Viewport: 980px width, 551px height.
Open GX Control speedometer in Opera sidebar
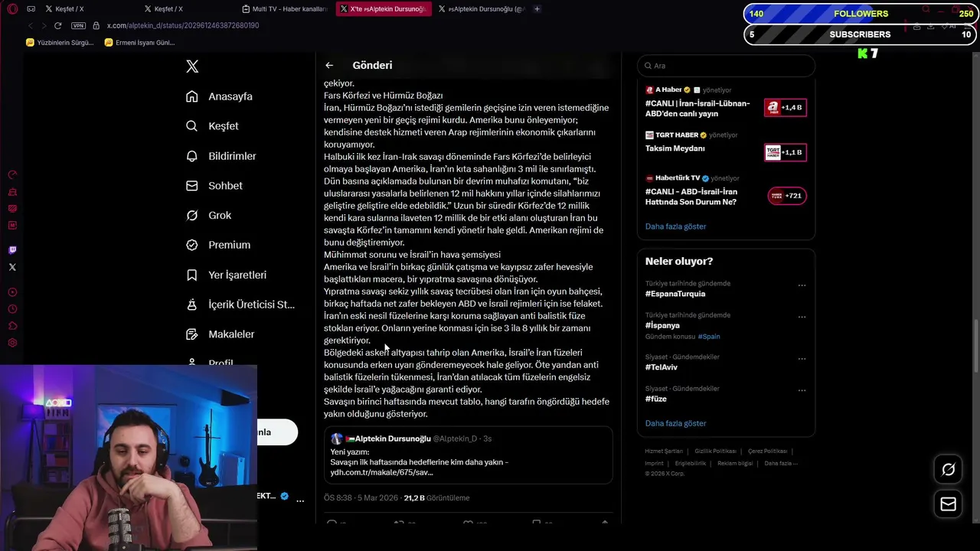click(12, 175)
